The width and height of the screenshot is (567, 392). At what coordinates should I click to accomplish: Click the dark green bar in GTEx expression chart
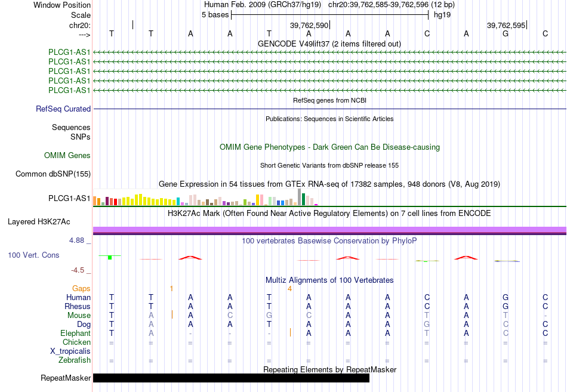[303, 199]
